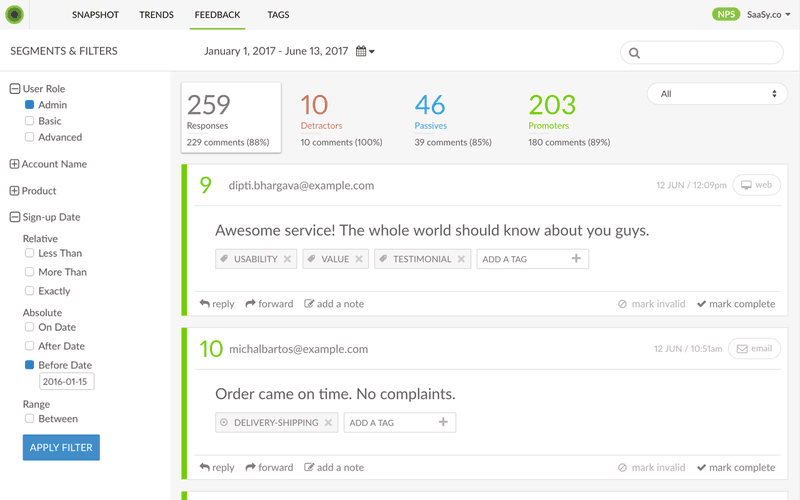800x500 pixels.
Task: Reply to dipti.bhargava's feedback
Action: 217,304
